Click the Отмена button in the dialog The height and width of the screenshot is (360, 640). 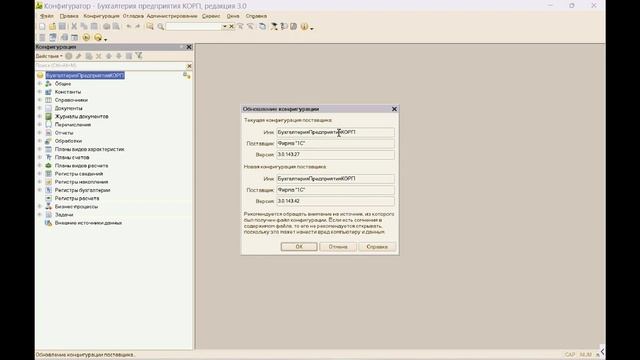(338, 247)
